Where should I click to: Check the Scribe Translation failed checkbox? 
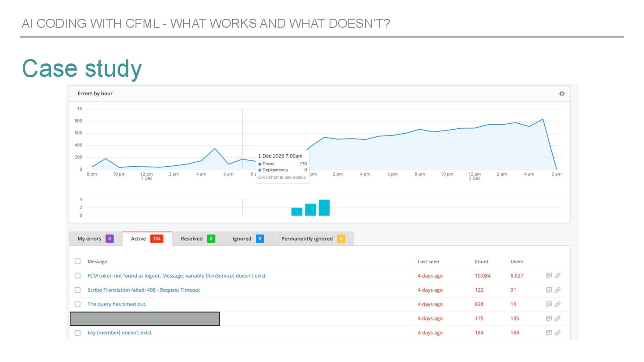78,290
